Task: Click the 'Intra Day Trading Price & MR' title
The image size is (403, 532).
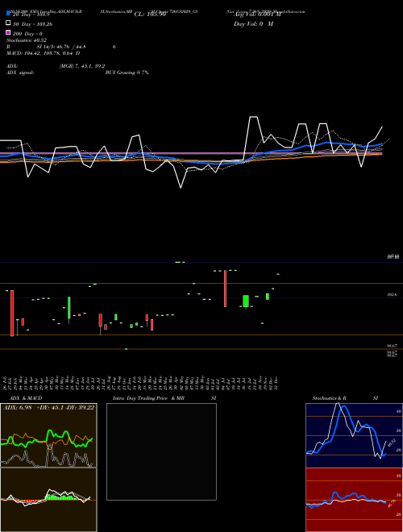Action: (x=148, y=398)
